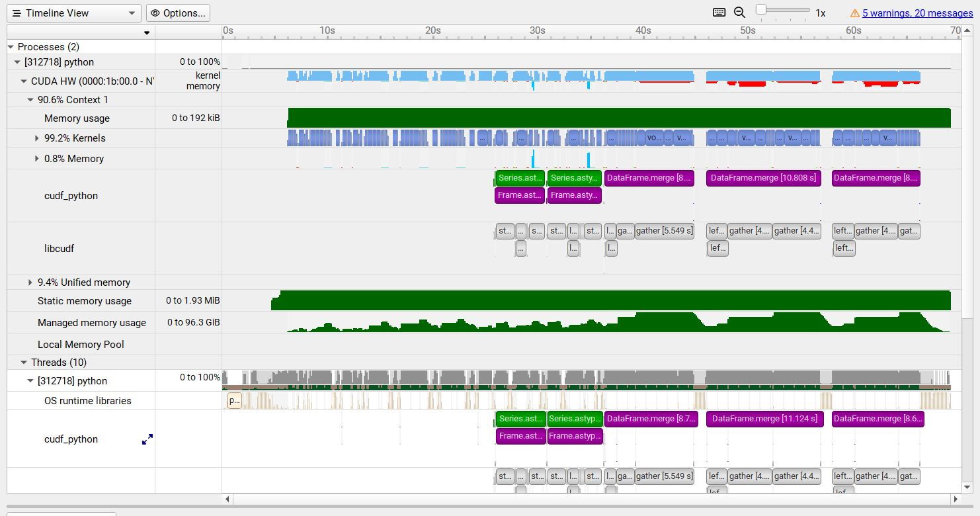Click the keyboard shortcuts icon
Screen dimensions: 980x516
tap(718, 12)
